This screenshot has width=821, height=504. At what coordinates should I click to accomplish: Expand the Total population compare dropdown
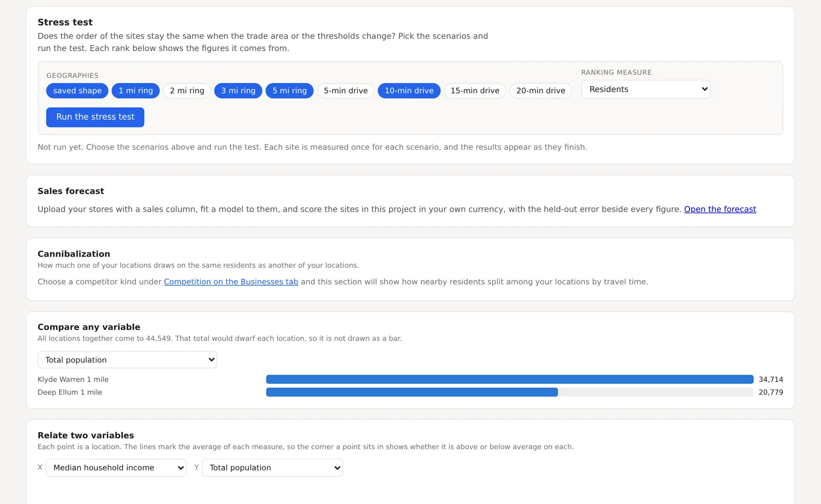tap(127, 360)
